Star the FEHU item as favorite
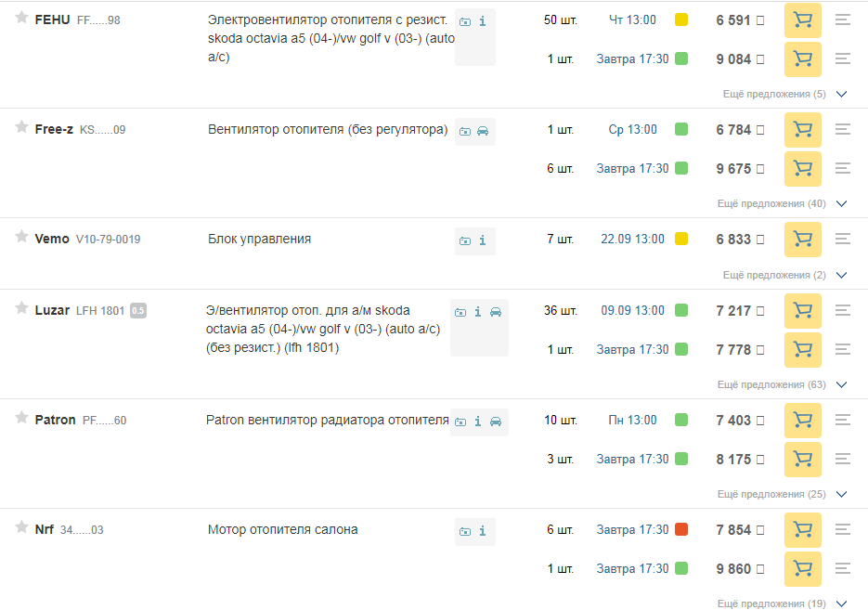The height and width of the screenshot is (610, 868). (x=21, y=18)
